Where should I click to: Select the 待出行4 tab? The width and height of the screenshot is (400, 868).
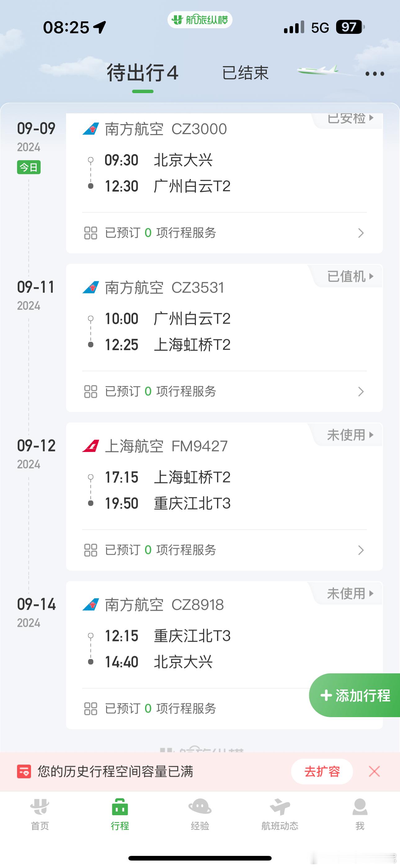[x=142, y=73]
